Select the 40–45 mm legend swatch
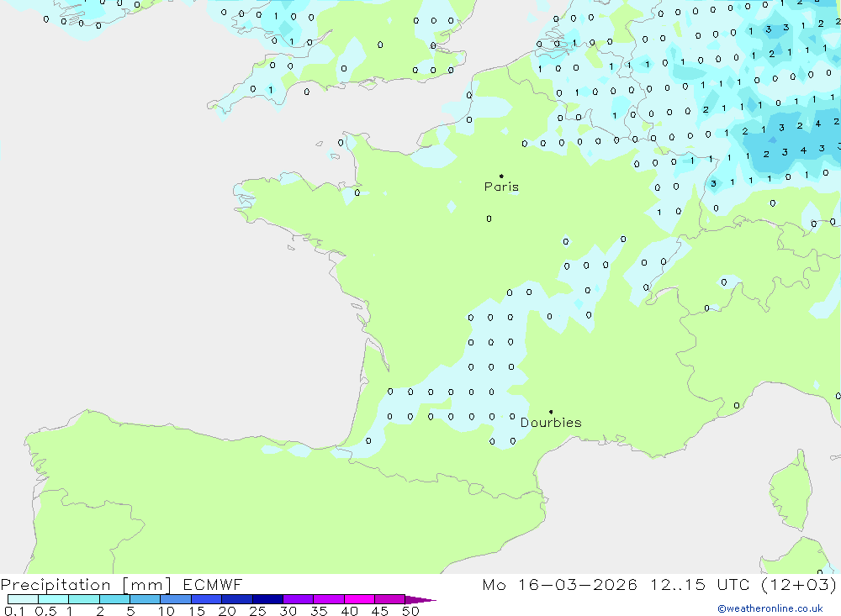The image size is (841, 616). pos(359,599)
